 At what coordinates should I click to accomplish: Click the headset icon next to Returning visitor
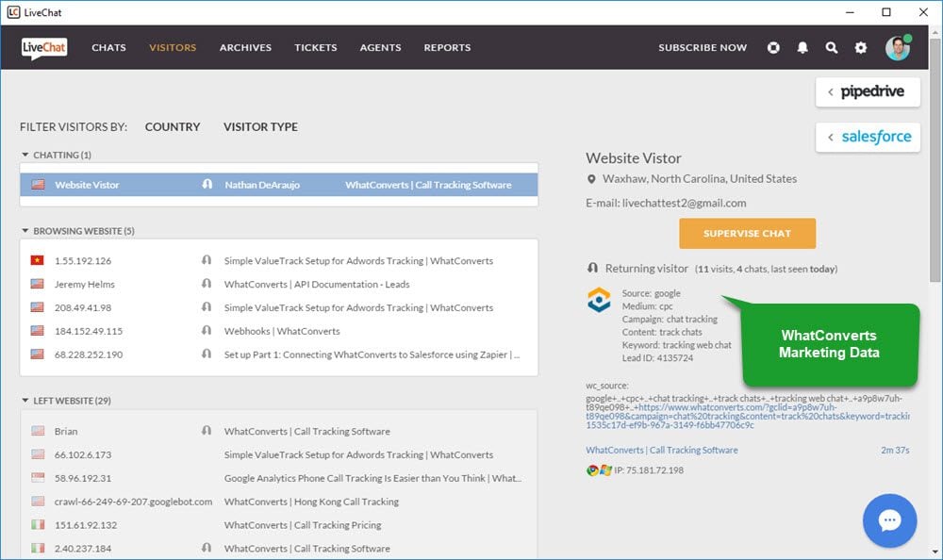pyautogui.click(x=592, y=269)
